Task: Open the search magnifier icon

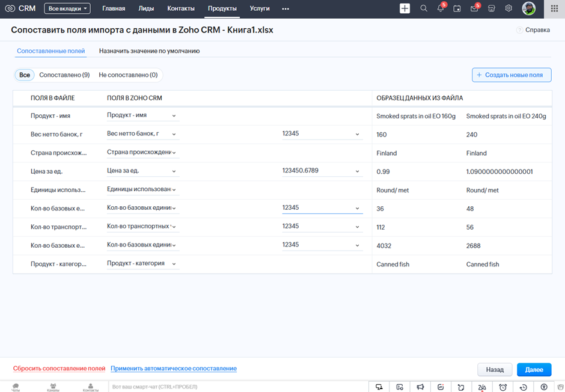Action: (x=424, y=8)
